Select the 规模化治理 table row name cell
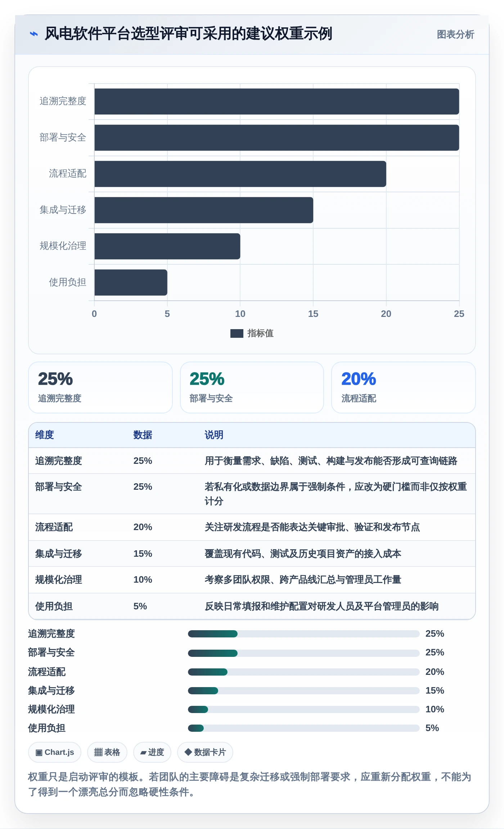 [59, 580]
